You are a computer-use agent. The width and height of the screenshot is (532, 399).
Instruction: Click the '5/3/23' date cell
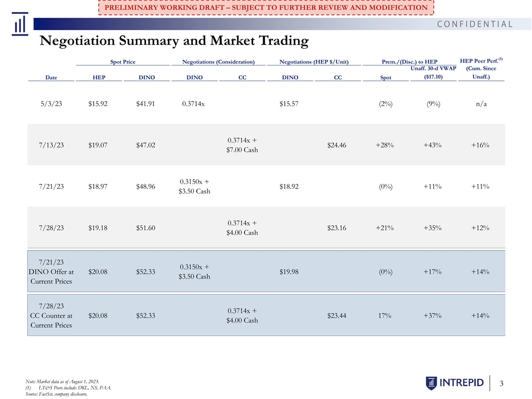(x=51, y=104)
